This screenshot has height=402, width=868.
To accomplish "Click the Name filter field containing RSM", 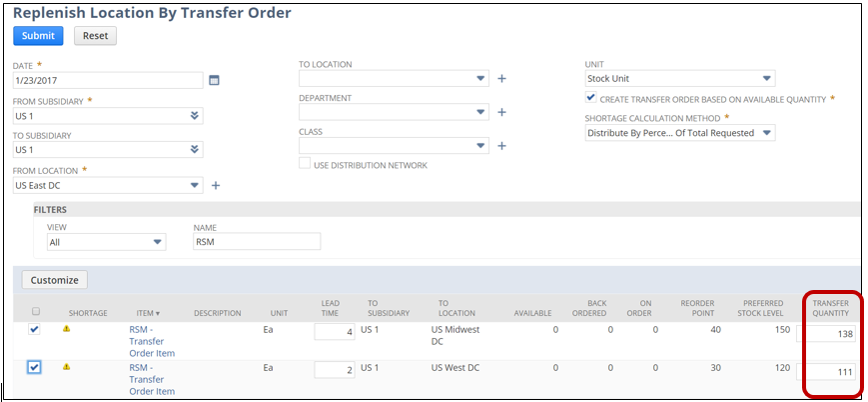I will (x=257, y=241).
